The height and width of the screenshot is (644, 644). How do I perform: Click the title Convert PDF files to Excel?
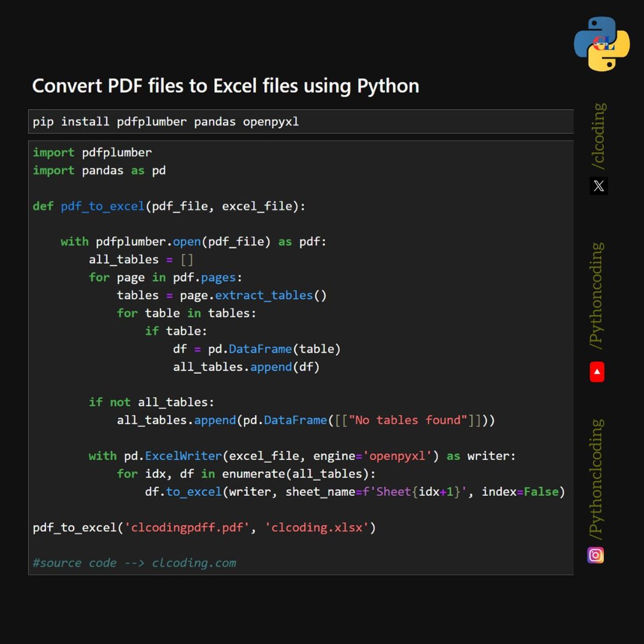[225, 86]
